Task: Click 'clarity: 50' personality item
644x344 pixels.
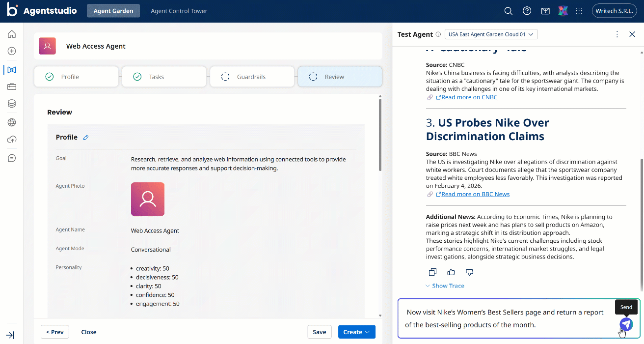Action: 149,286
